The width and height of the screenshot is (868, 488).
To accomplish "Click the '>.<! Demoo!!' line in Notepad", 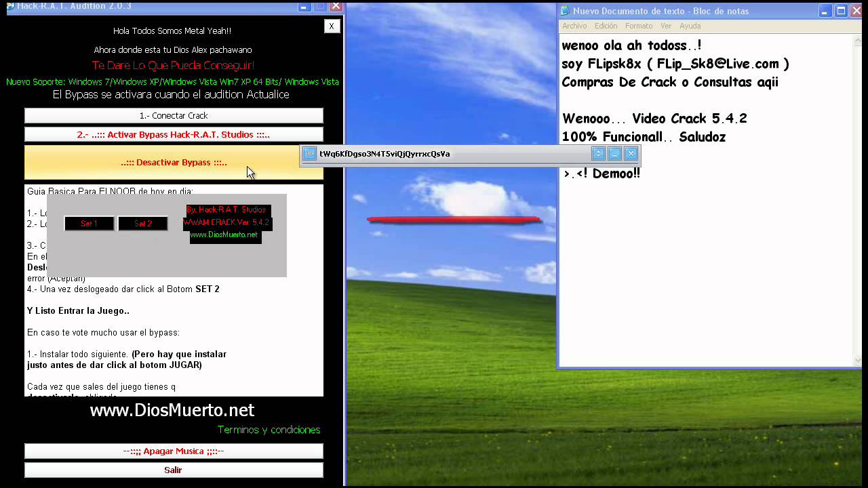I will (601, 174).
